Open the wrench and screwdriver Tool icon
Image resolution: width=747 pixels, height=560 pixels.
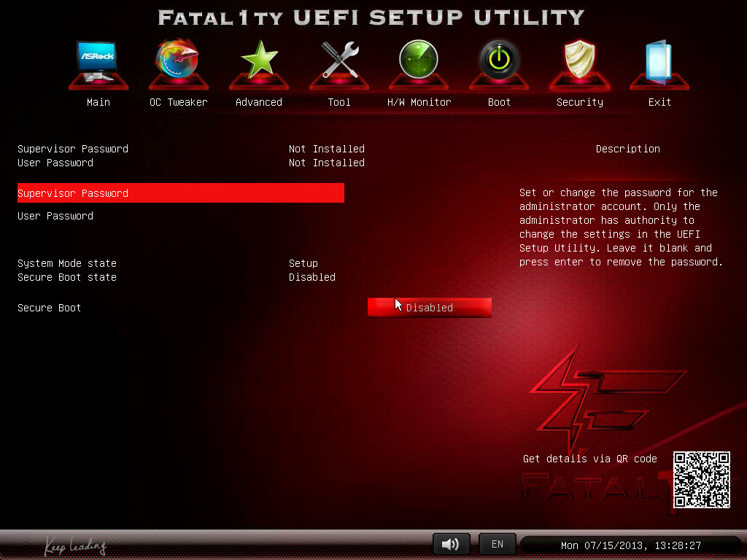point(339,64)
